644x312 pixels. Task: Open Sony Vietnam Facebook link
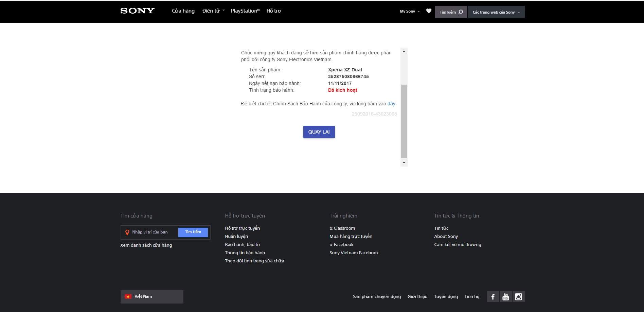354,253
